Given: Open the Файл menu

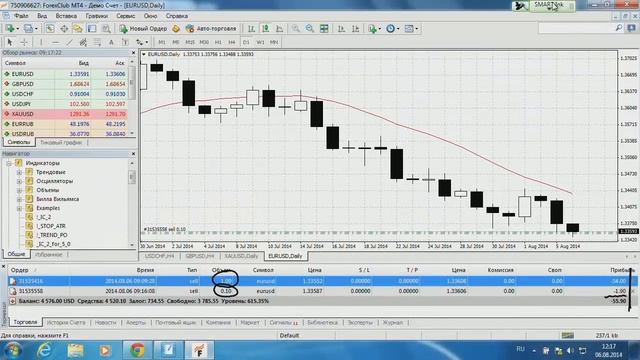Looking at the screenshot, I should (21, 16).
